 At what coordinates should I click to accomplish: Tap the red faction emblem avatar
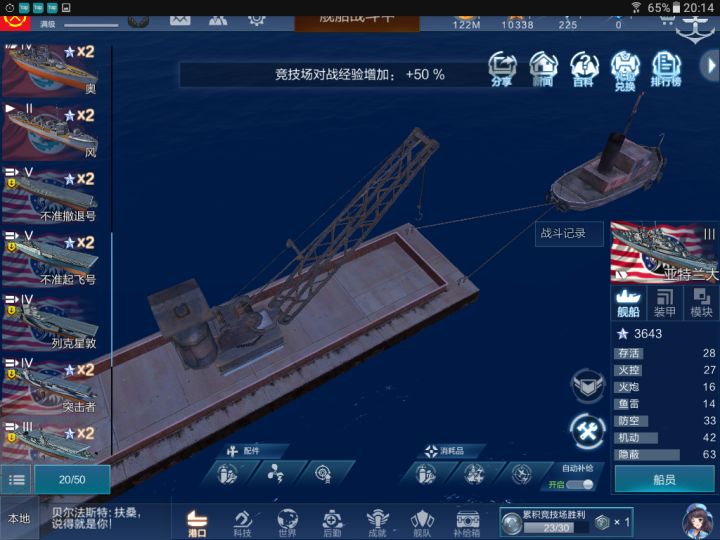[x=15, y=22]
